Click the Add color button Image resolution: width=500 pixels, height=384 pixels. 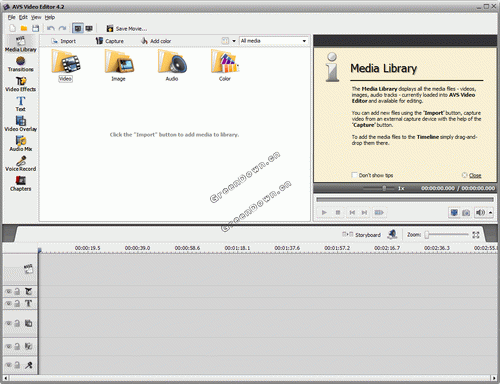[x=156, y=41]
